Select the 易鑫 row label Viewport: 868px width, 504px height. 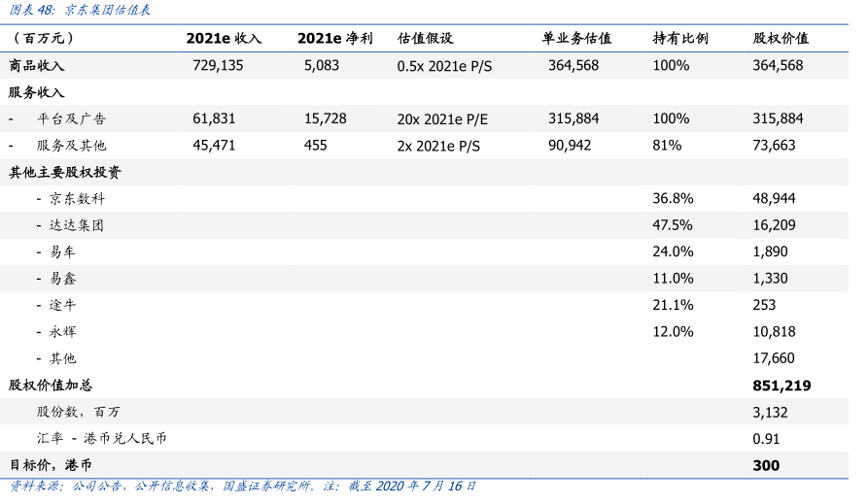pyautogui.click(x=62, y=279)
